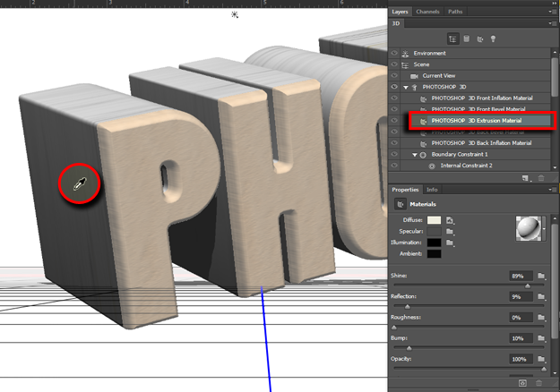The width and height of the screenshot is (560, 392).
Task: Open the Info tab
Action: click(432, 190)
